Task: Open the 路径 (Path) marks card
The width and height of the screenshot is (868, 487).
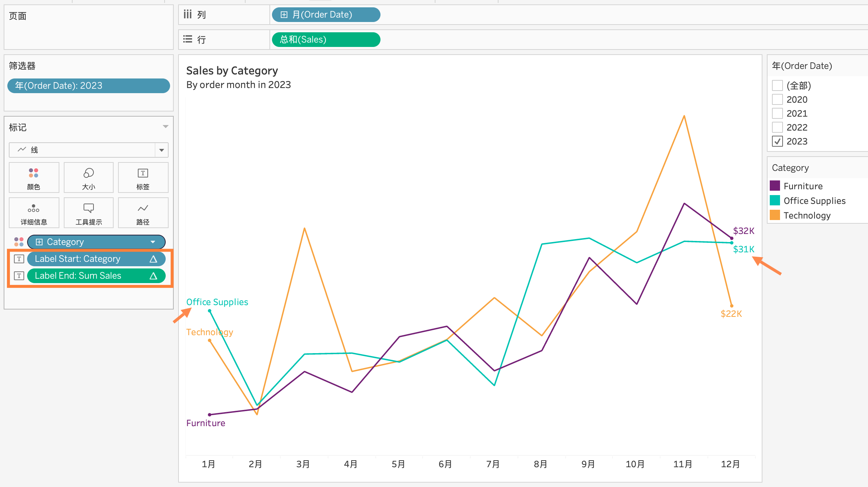Action: 143,213
